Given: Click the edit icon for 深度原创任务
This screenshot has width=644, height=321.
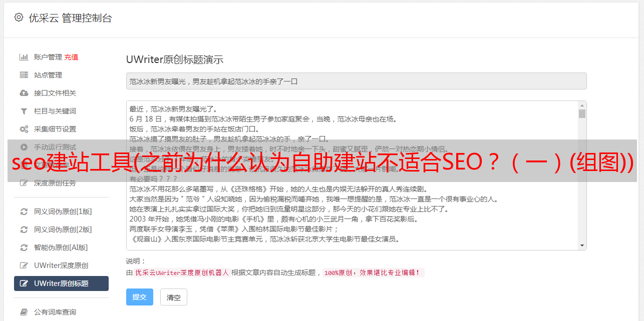Looking at the screenshot, I should click(x=24, y=183).
